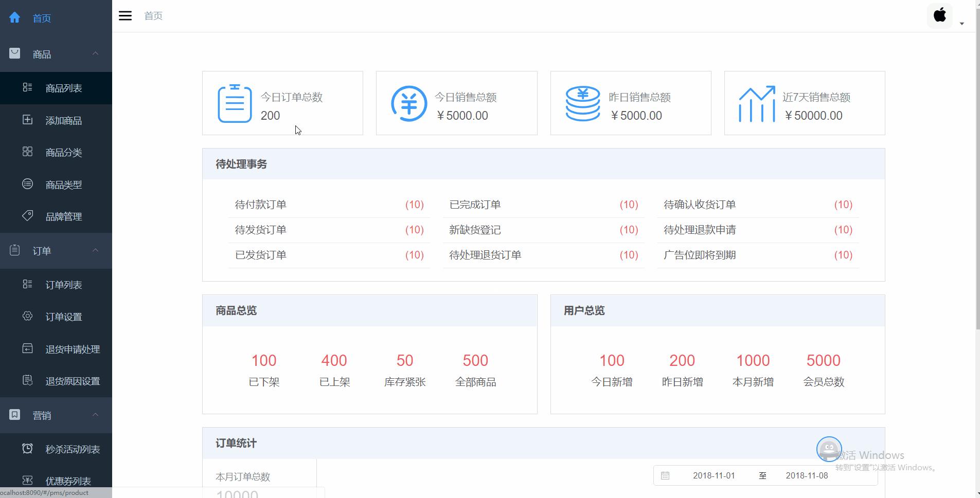The height and width of the screenshot is (498, 980).
Task: Click the 退货申请处理 return icon
Action: [x=27, y=348]
